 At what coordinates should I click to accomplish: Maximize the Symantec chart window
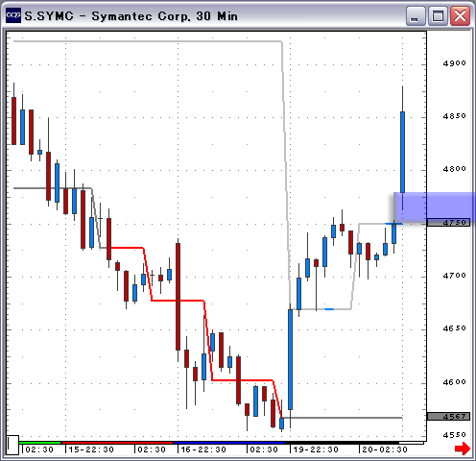438,16
